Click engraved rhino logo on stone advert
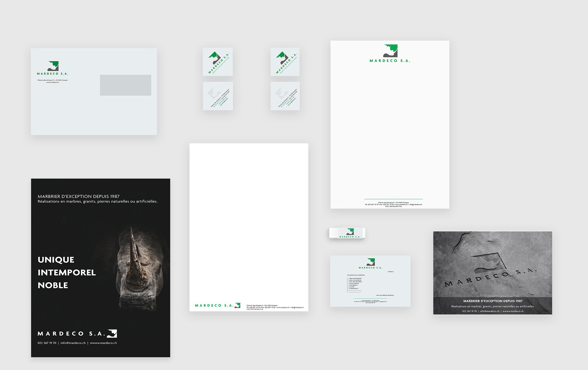 489,263
